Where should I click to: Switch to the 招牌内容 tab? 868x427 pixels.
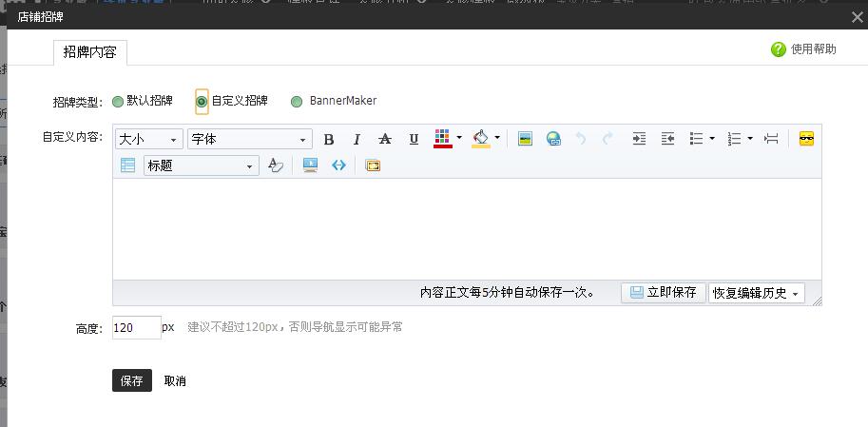[90, 52]
